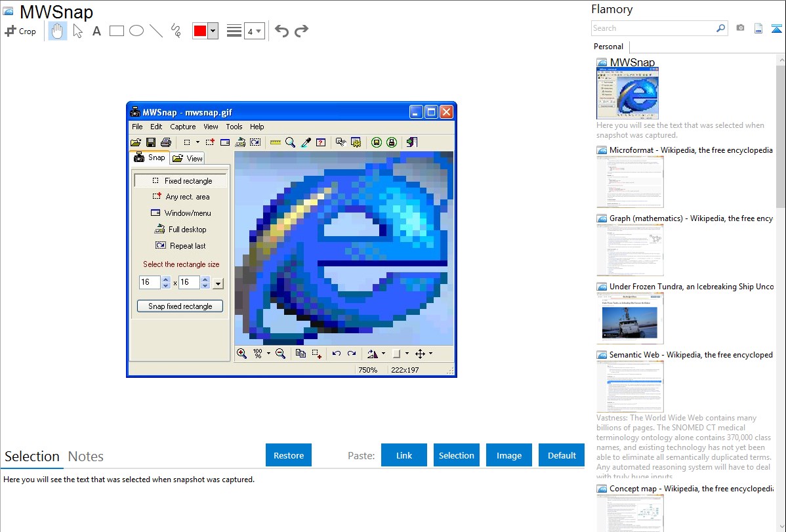Click the document page icon beside camera
The width and height of the screenshot is (786, 532).
point(758,28)
